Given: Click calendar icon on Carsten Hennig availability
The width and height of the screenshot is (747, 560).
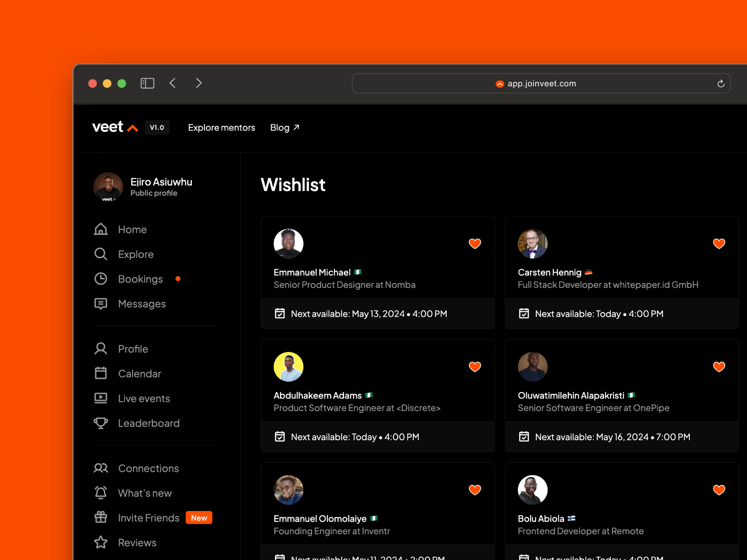Looking at the screenshot, I should (x=524, y=313).
